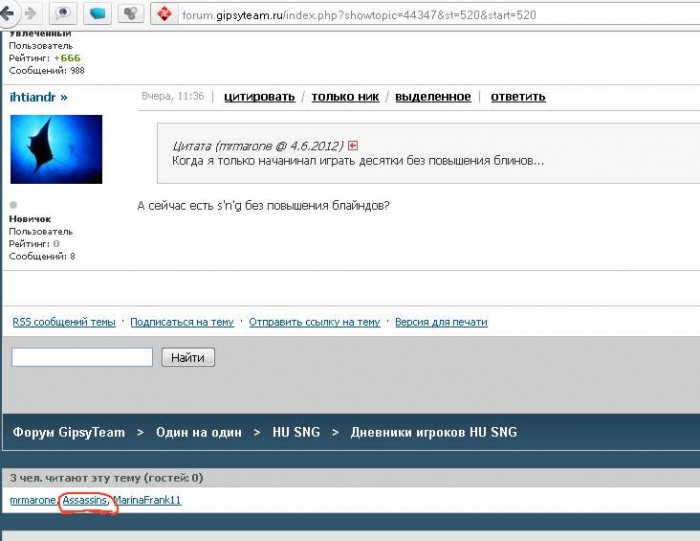The image size is (700, 541).
Task: Go to 'Форум GipsyTeam' breadcrumb
Action: tap(69, 432)
